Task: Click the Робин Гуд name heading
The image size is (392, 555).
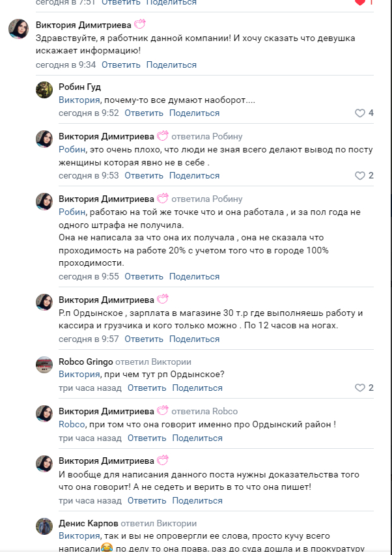Action: click(79, 87)
